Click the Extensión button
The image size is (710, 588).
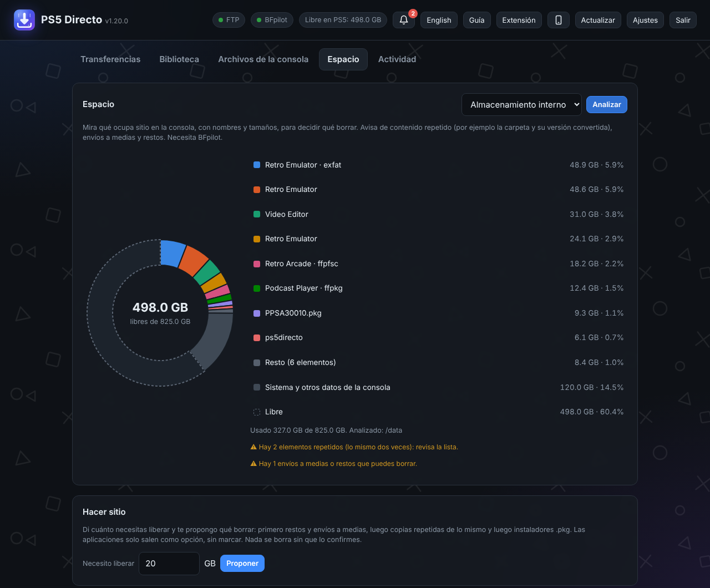click(519, 20)
